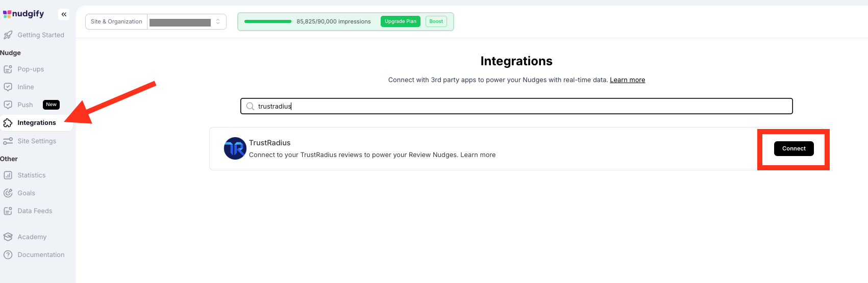Open the Academy link
Viewport: 868px width, 283px height.
(32, 237)
